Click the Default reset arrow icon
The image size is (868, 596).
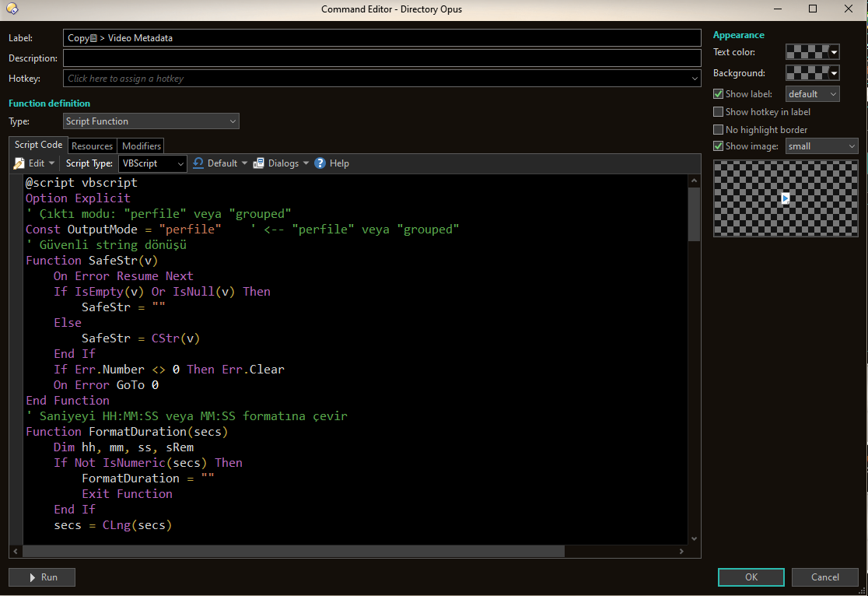(x=198, y=163)
